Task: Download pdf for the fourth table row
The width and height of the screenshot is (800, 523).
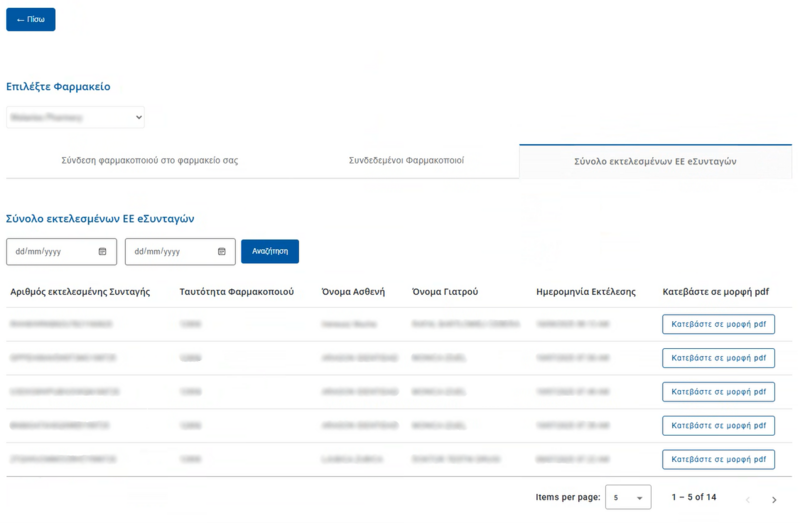Action: coord(718,426)
